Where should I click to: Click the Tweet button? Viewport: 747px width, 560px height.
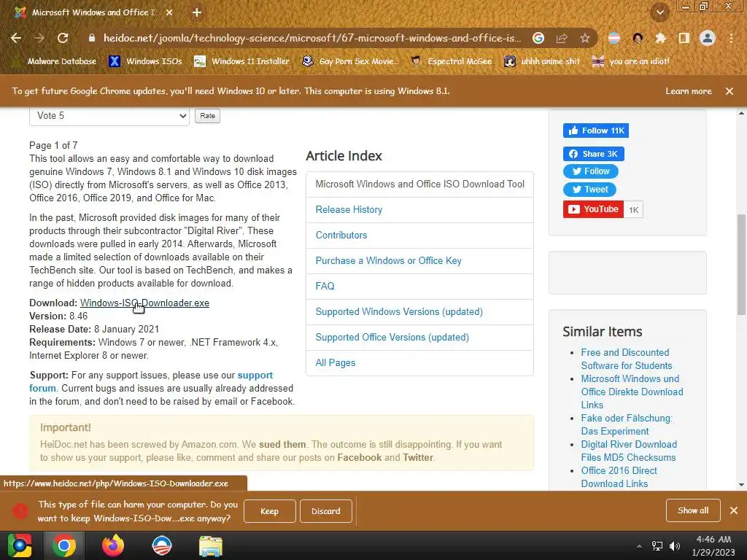pos(589,190)
